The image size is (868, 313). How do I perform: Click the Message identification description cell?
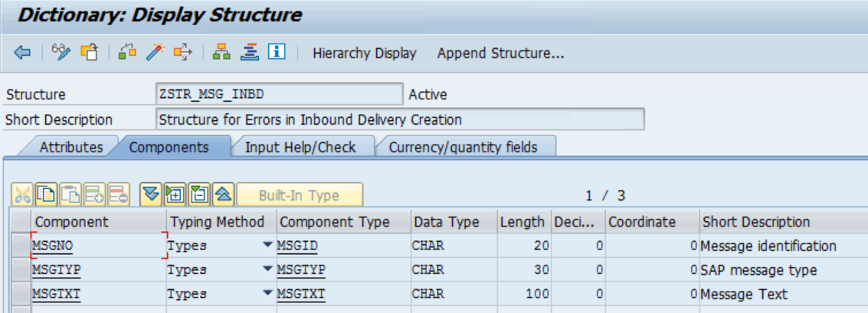[x=784, y=246]
